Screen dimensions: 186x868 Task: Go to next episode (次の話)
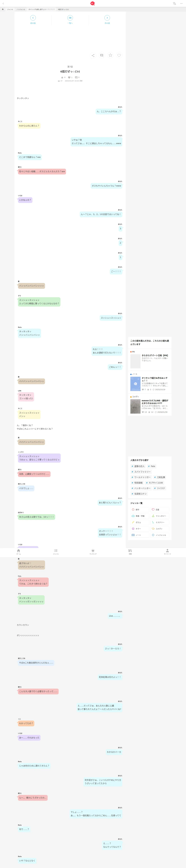107,20
